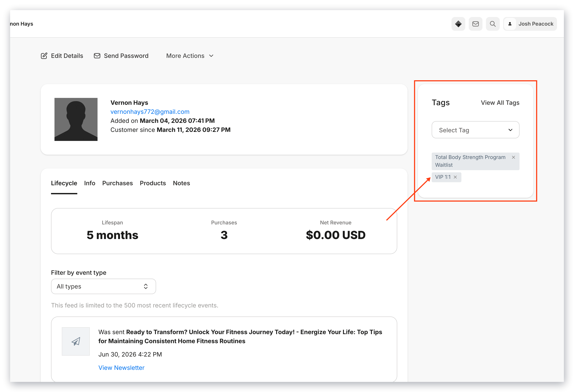This screenshot has height=392, width=574.
Task: Click the Filter by event type label
Action: point(79,273)
